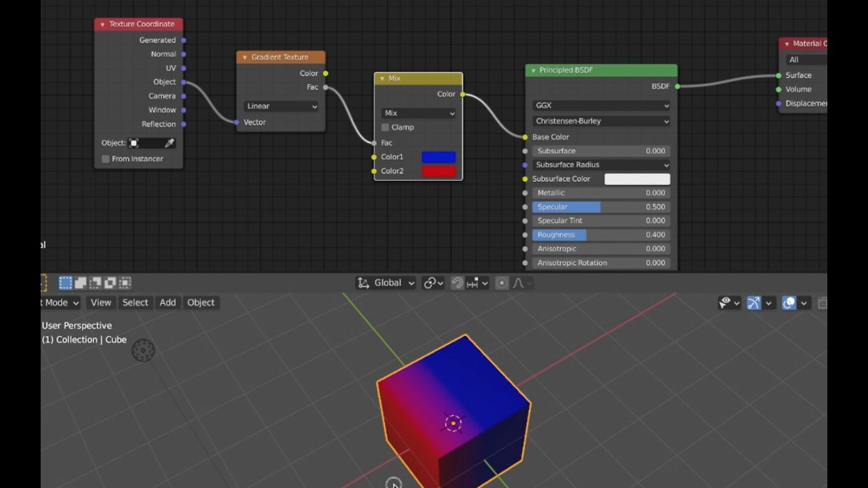Click the 'User Perspective' viewport label

[77, 326]
